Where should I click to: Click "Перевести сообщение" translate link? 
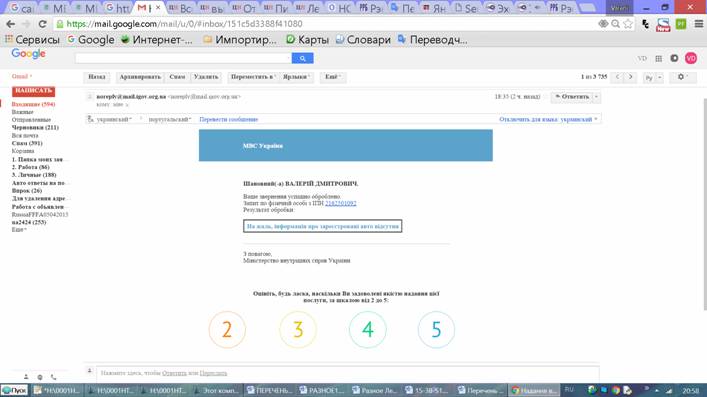pyautogui.click(x=229, y=120)
